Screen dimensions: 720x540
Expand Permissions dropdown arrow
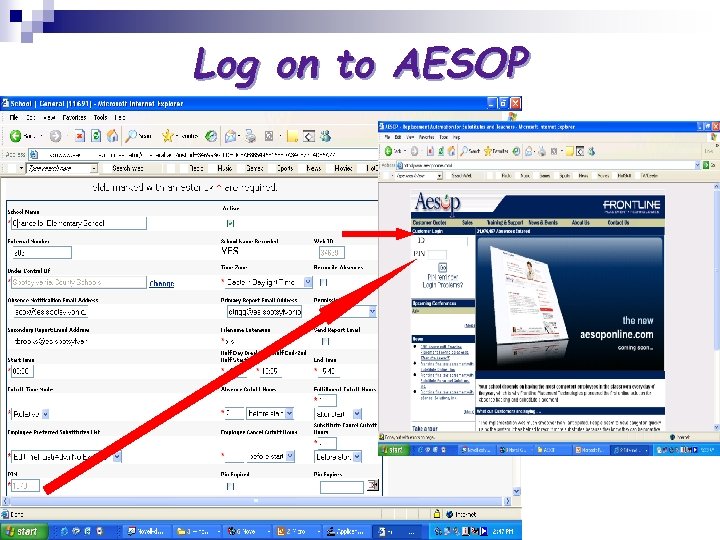coord(372,312)
